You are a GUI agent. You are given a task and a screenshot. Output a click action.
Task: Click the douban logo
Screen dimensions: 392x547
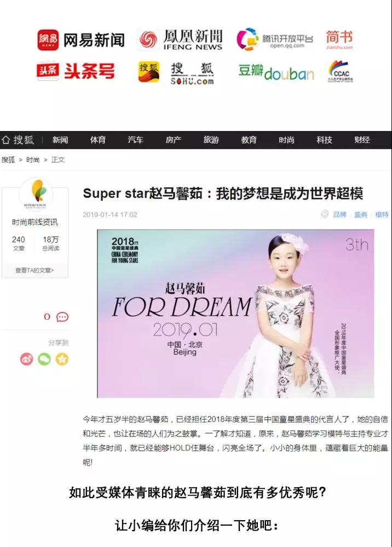coord(276,72)
